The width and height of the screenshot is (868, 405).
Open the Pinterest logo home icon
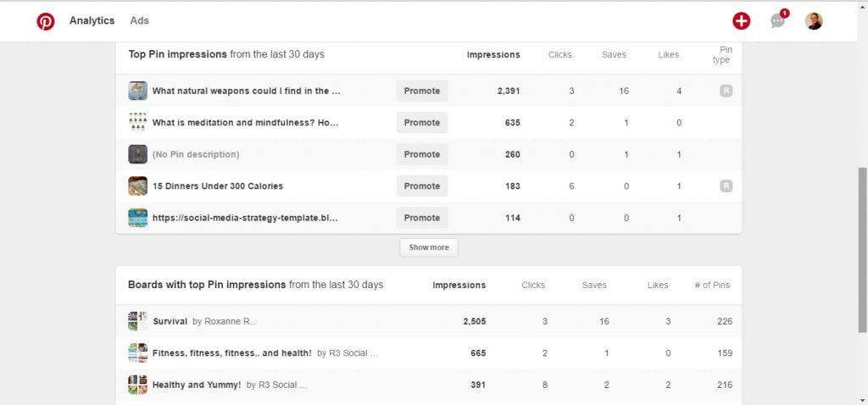coord(46,21)
